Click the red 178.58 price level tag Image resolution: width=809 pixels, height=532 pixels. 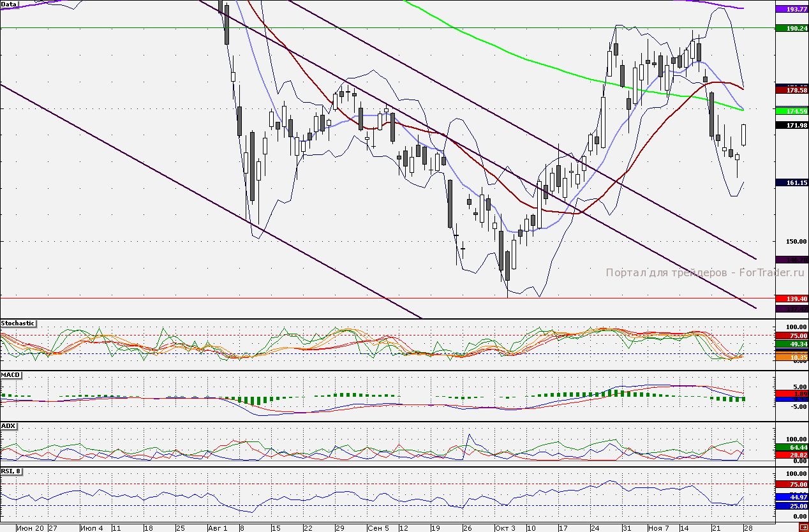[x=791, y=91]
